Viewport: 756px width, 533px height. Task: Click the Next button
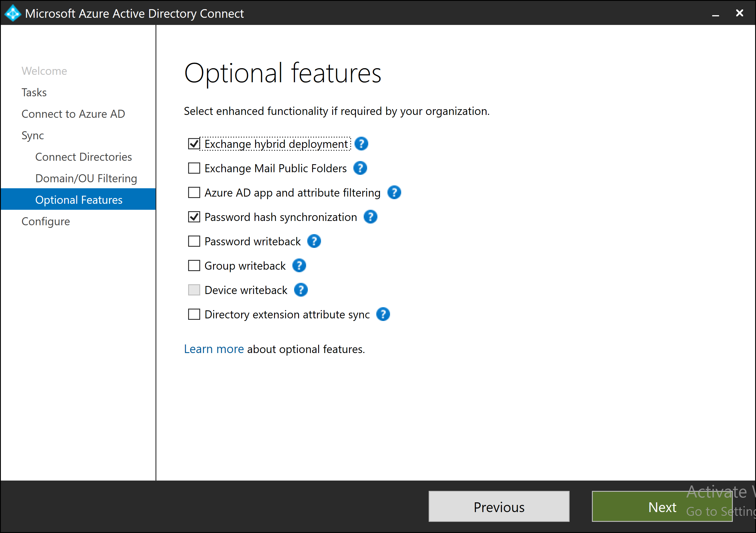pos(662,507)
